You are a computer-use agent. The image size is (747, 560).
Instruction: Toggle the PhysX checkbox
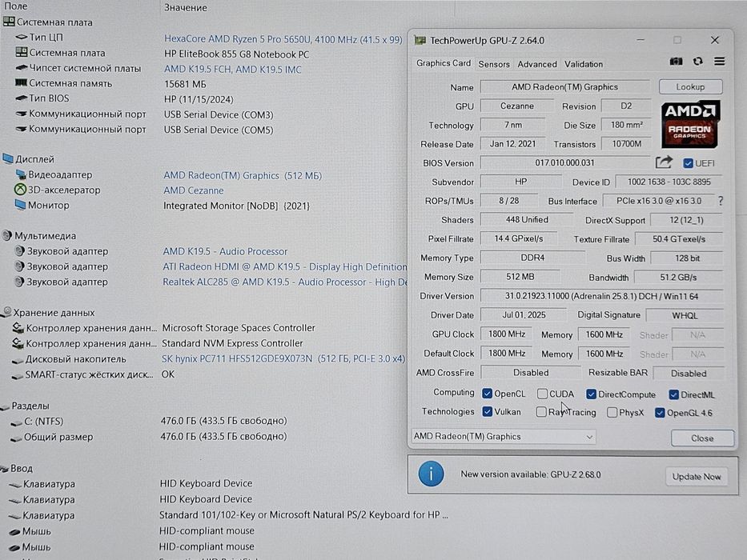pyautogui.click(x=612, y=412)
